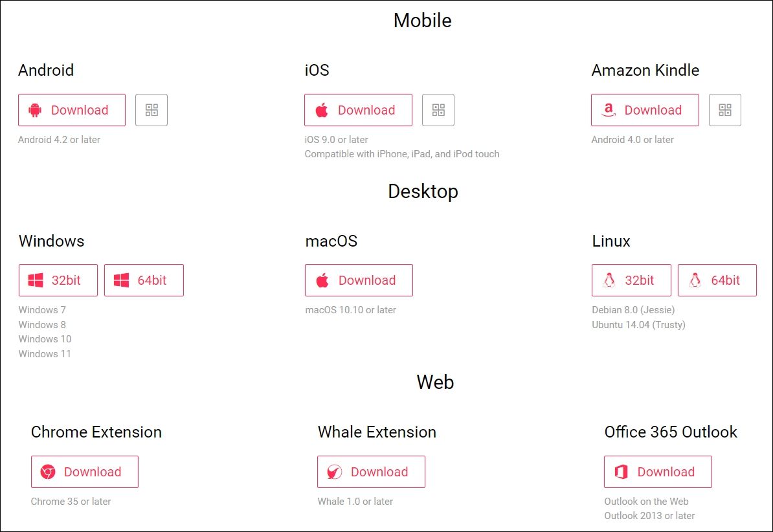This screenshot has width=773, height=532.
Task: Download the Office 365 Outlook add-in
Action: click(x=658, y=471)
